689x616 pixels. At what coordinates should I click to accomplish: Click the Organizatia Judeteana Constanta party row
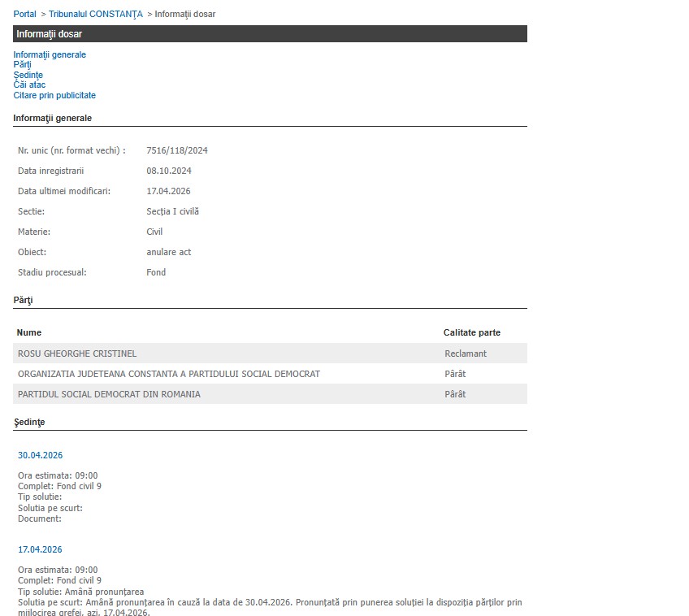tap(168, 374)
